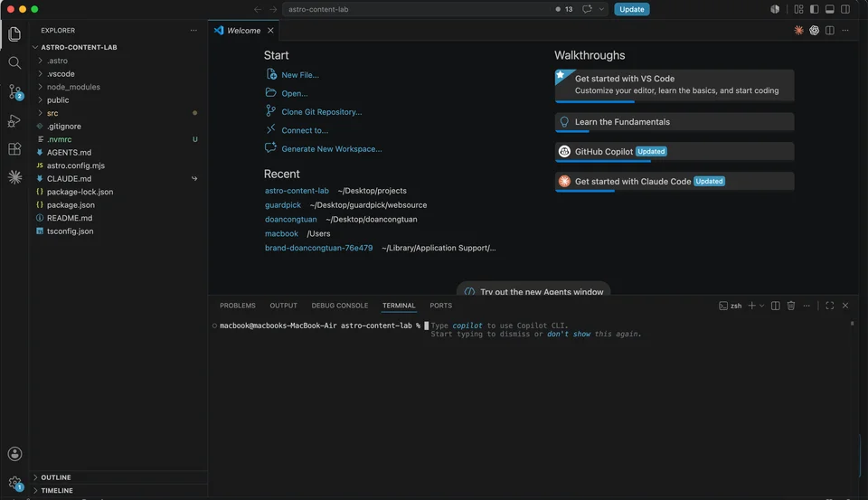Toggle the secondary side bar
Viewport: 868px width, 500px height.
[x=845, y=9]
